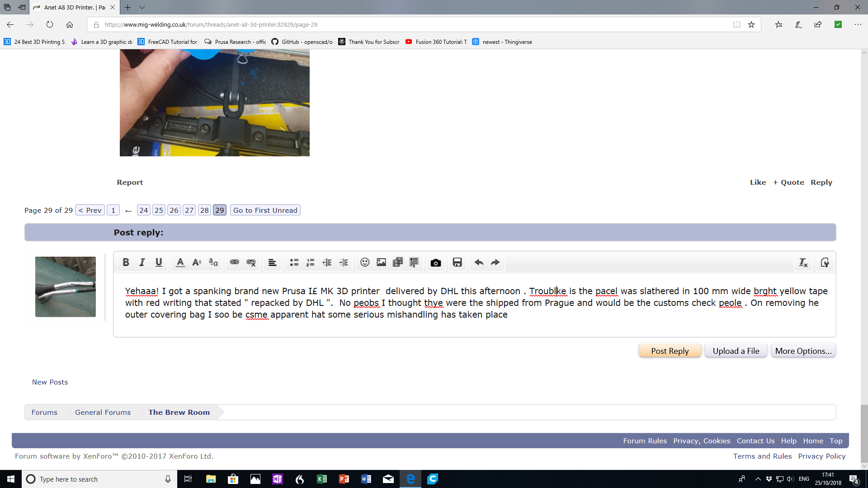Screen dimensions: 868x488
Task: Open the text alignment dropdown
Action: point(272,263)
